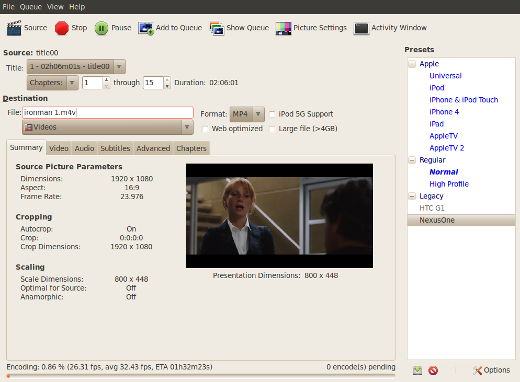Switch to the Audio tab
Screen dimensions: 520x382
point(84,148)
